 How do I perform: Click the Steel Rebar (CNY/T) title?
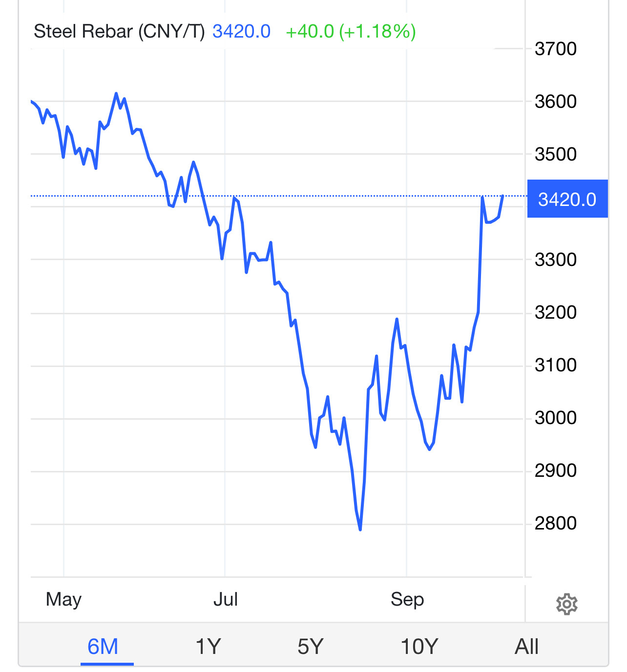(119, 32)
